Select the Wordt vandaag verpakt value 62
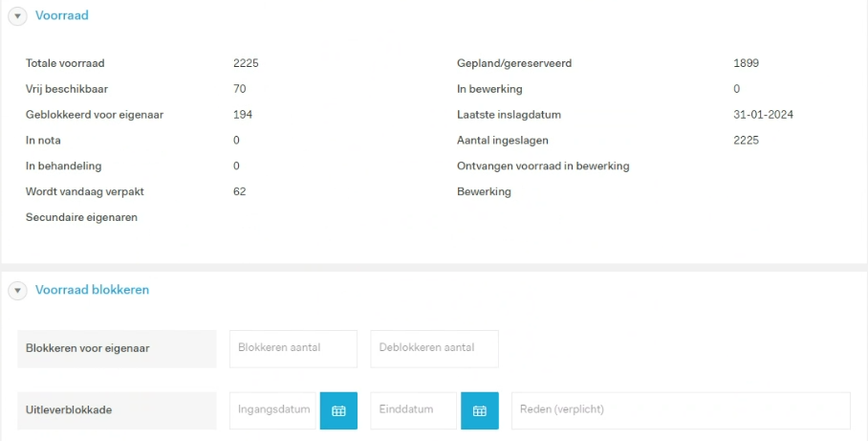868x441 pixels. pos(240,191)
